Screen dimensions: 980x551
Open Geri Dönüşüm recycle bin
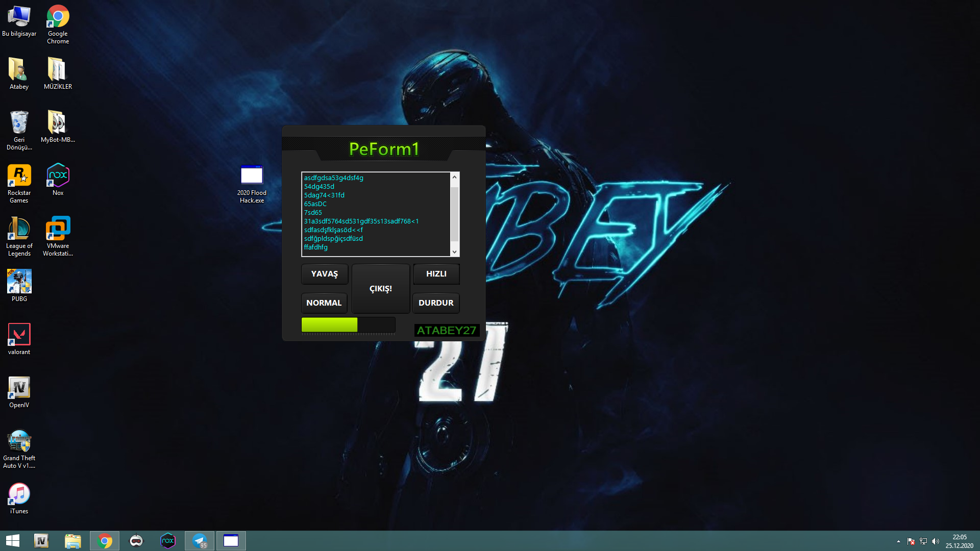coord(19,131)
